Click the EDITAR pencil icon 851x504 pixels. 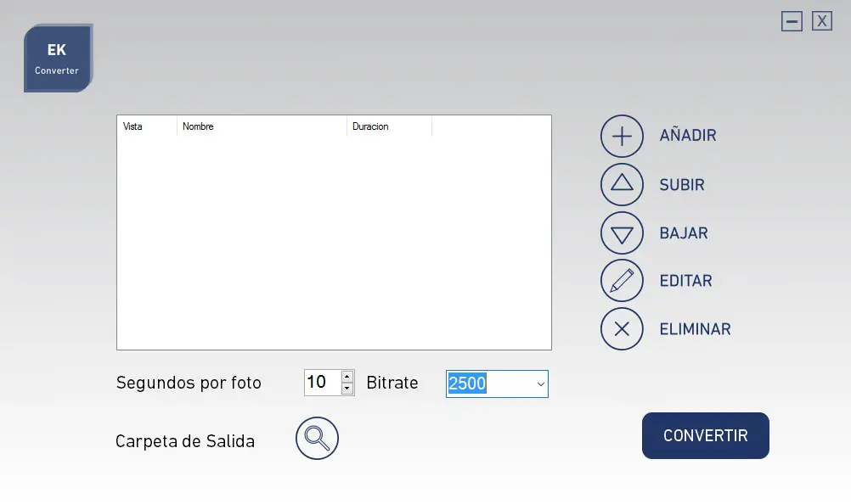pos(622,281)
